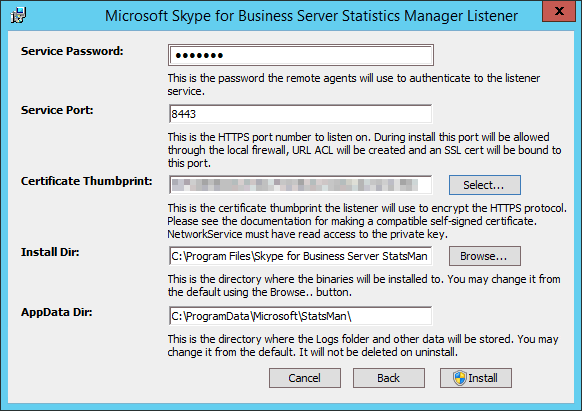582x411 pixels.
Task: Click the Service Port label
Action: click(57, 110)
